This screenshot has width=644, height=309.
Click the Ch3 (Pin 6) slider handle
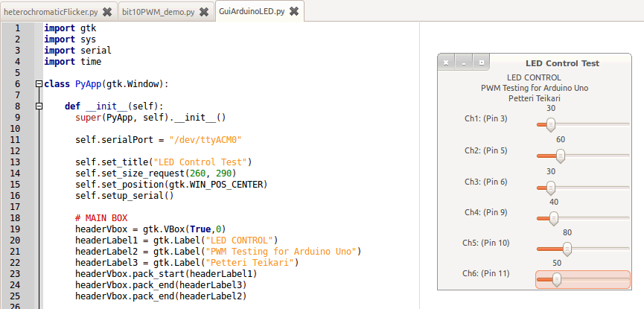tap(551, 188)
